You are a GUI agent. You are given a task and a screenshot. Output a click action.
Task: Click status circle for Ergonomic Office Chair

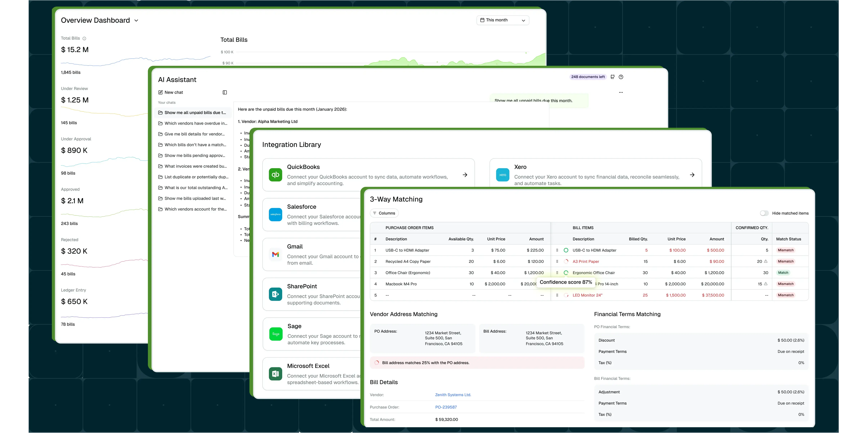[566, 273]
